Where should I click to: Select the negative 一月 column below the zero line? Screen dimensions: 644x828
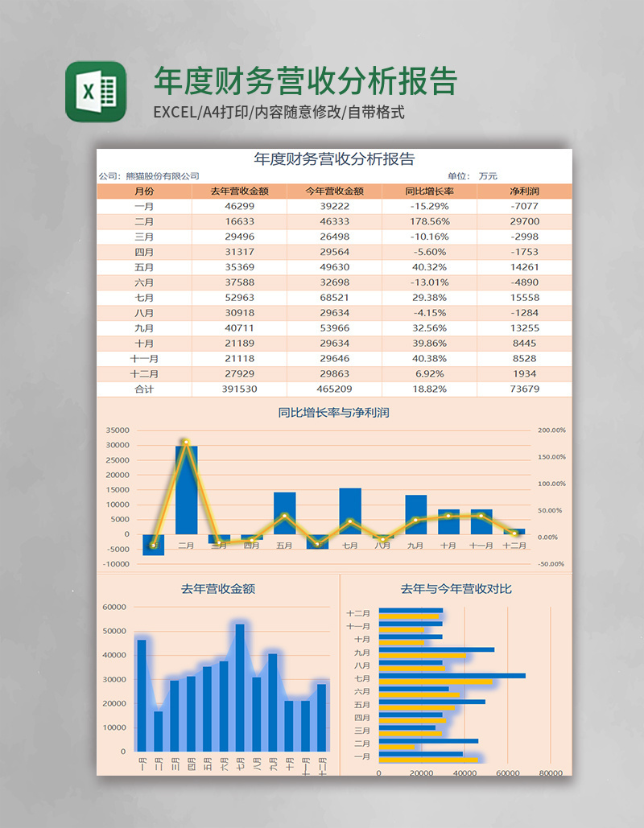153,547
